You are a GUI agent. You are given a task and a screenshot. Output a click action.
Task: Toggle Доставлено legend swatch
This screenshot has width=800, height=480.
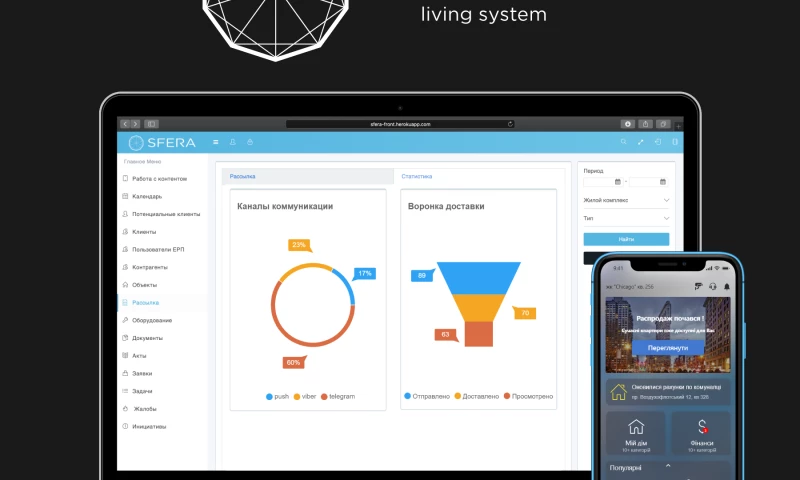tap(458, 396)
